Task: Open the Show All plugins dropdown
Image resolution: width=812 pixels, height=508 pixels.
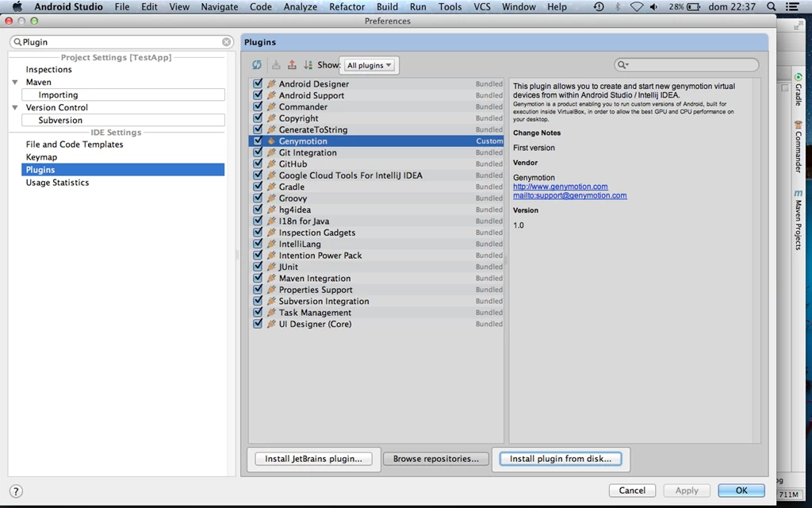Action: click(370, 65)
